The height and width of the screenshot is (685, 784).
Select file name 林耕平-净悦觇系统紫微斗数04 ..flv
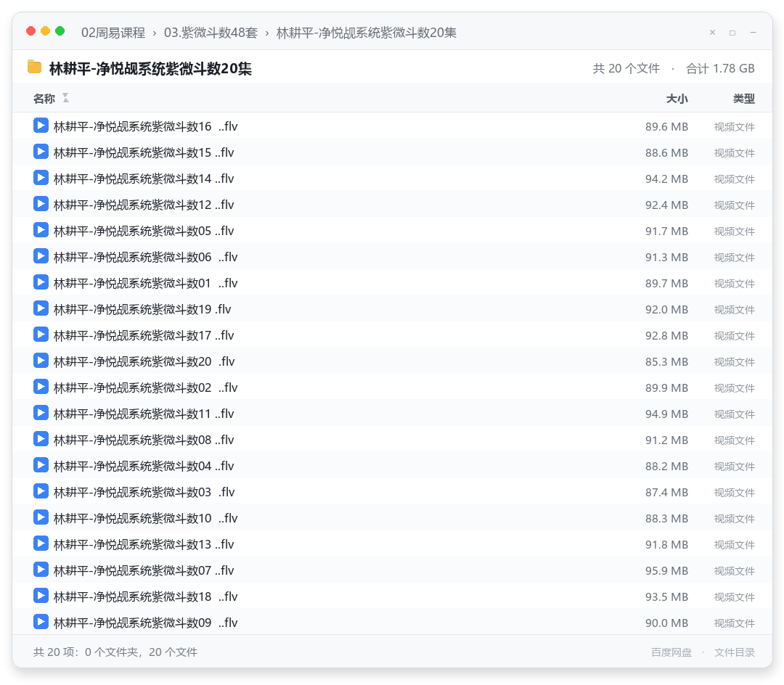[x=144, y=466]
